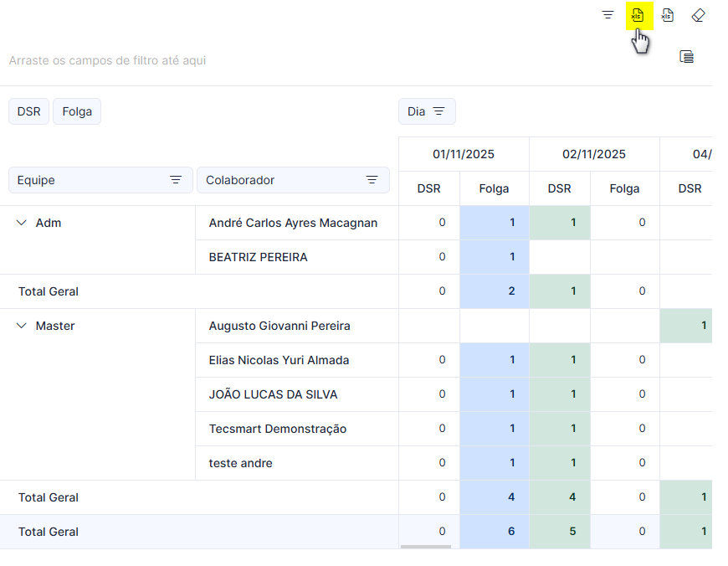Collapse the Adm team group
Image resolution: width=728 pixels, height=566 pixels.
(x=22, y=223)
